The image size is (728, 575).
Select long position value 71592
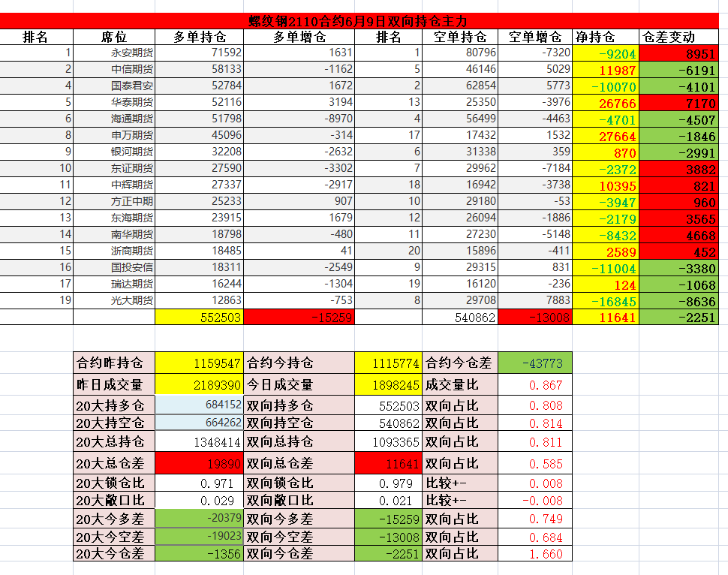[200, 53]
